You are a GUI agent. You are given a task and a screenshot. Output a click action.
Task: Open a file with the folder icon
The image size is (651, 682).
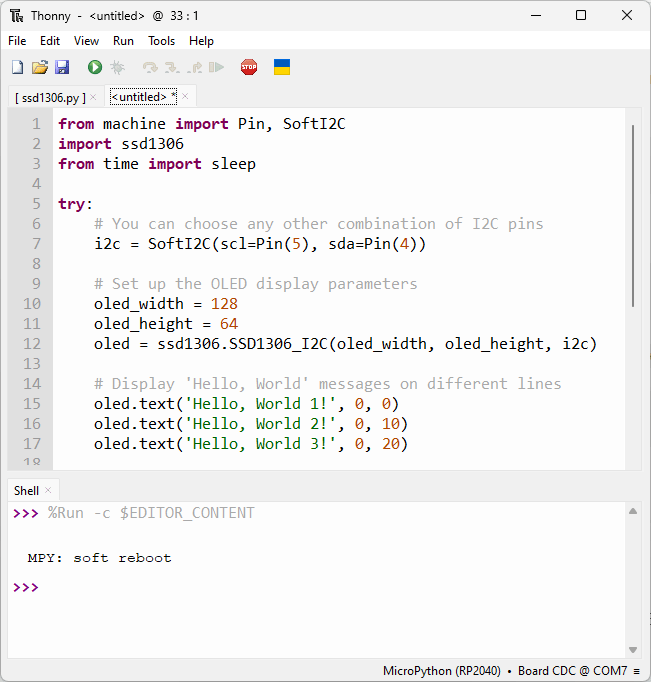pos(39,67)
